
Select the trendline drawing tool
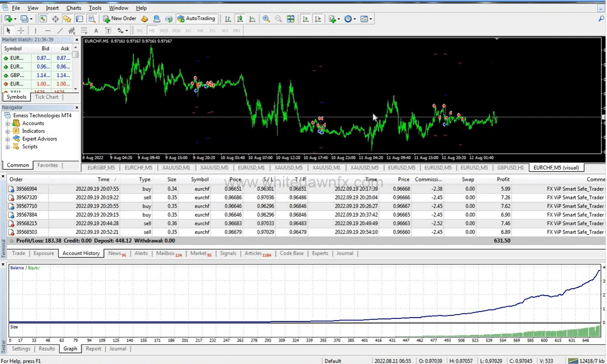click(x=60, y=31)
